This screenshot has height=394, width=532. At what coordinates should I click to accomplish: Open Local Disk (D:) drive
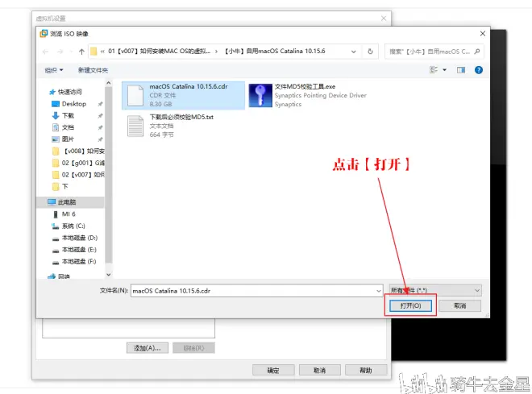(75, 238)
